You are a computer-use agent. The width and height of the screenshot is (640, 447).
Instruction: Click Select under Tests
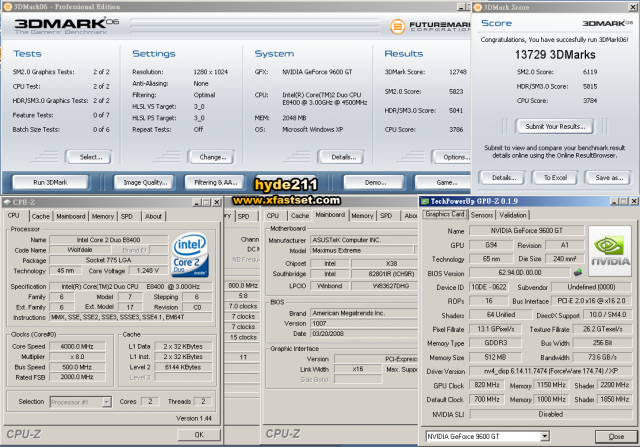[x=91, y=157]
